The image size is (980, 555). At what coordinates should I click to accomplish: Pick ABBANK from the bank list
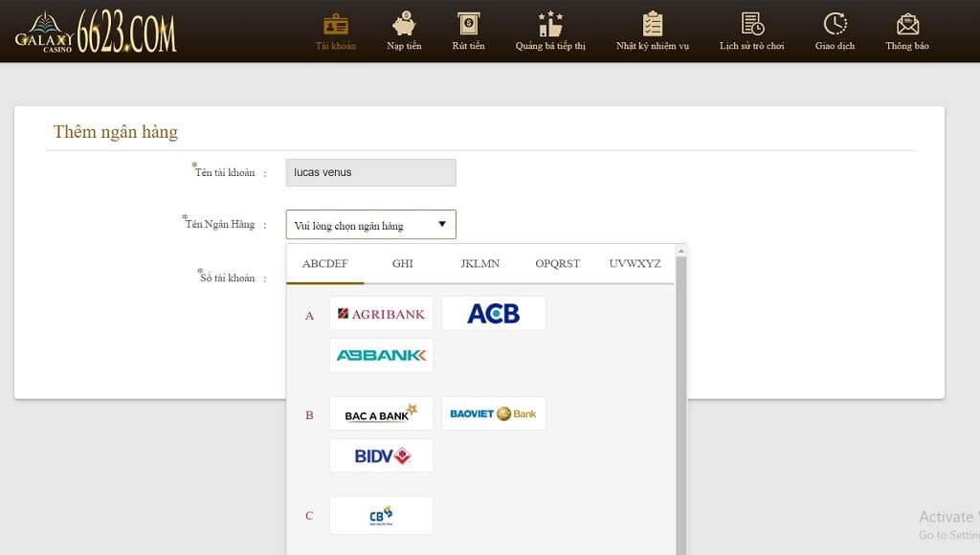click(x=381, y=356)
